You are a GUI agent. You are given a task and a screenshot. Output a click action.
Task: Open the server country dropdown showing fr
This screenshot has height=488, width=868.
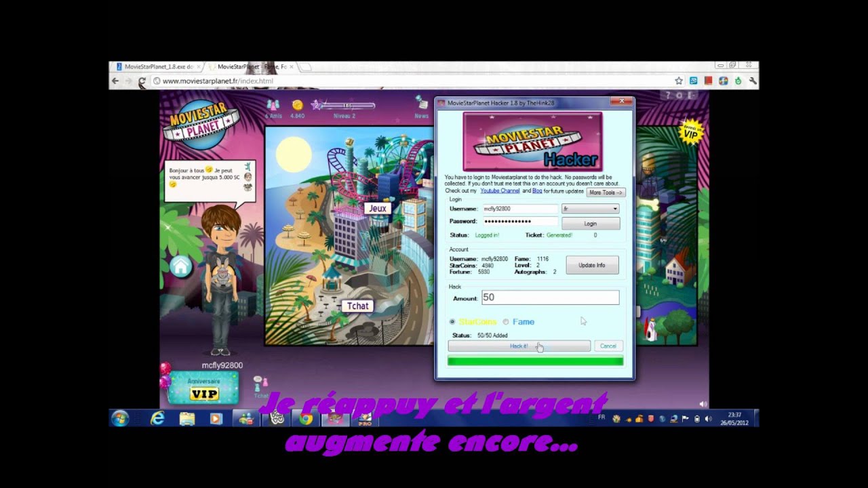tap(591, 209)
